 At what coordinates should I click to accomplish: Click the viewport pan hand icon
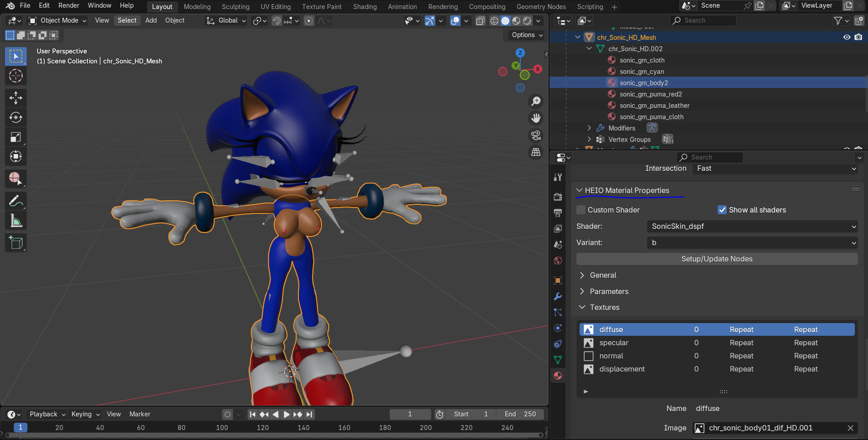click(x=536, y=118)
